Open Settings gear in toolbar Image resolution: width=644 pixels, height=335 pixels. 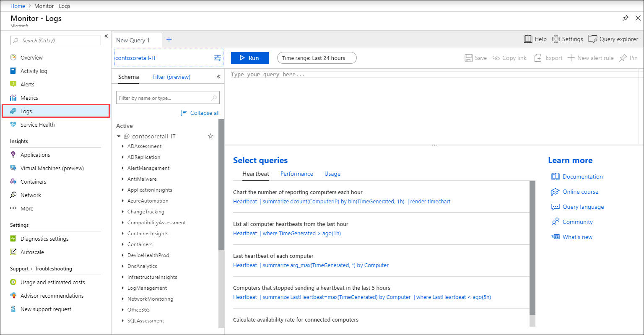(x=556, y=39)
